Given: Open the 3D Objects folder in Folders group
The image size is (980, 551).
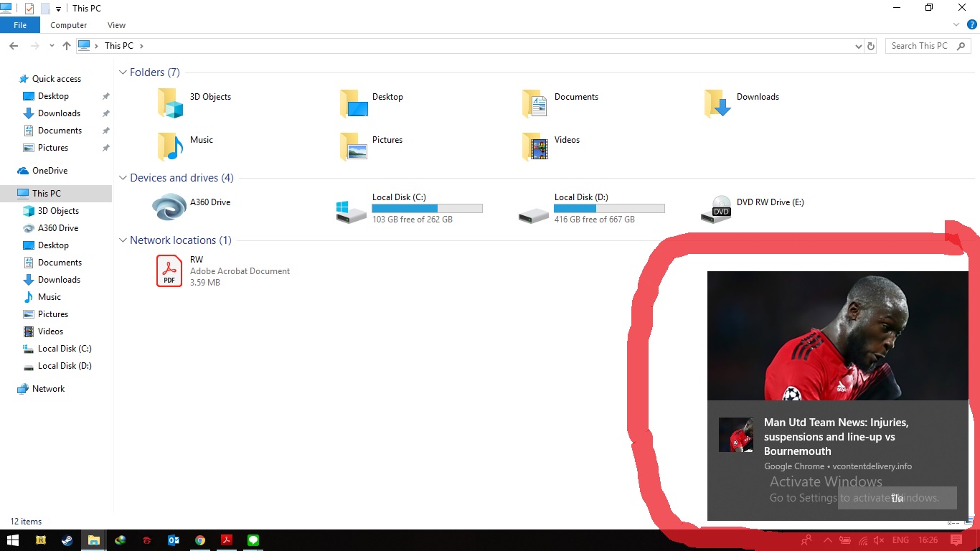Looking at the screenshot, I should (171, 103).
